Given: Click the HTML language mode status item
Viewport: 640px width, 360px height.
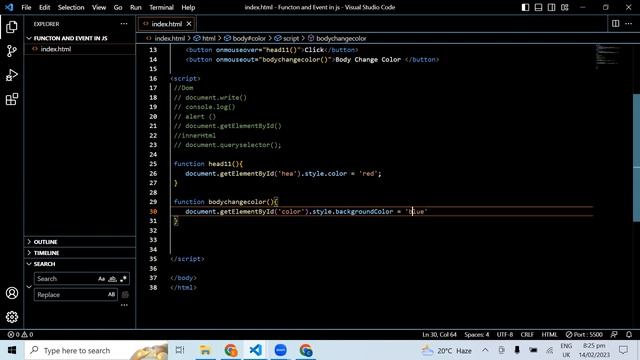Looking at the screenshot, I should pos(549,334).
